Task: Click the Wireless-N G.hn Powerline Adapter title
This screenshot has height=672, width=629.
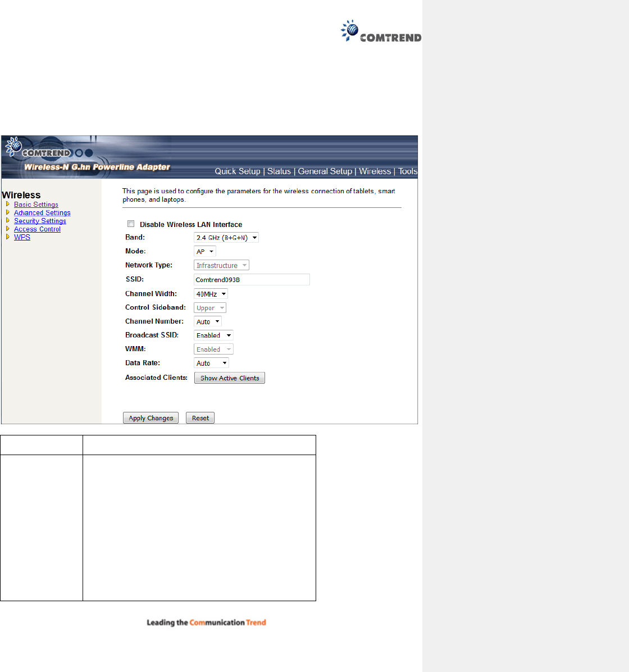Action: (x=97, y=167)
